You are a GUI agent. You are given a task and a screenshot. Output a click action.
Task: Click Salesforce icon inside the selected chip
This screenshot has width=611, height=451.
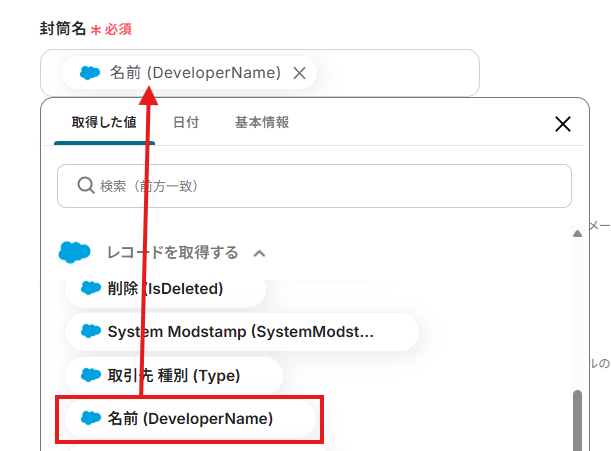pos(91,73)
